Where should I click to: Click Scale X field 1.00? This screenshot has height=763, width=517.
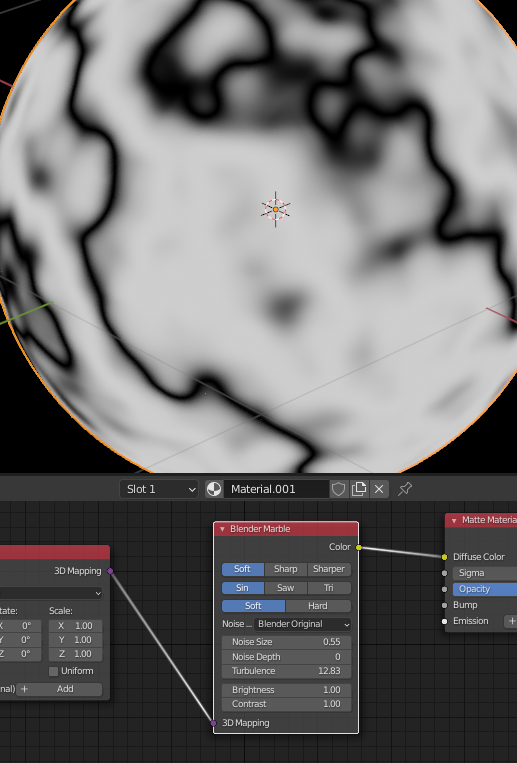click(x=76, y=626)
